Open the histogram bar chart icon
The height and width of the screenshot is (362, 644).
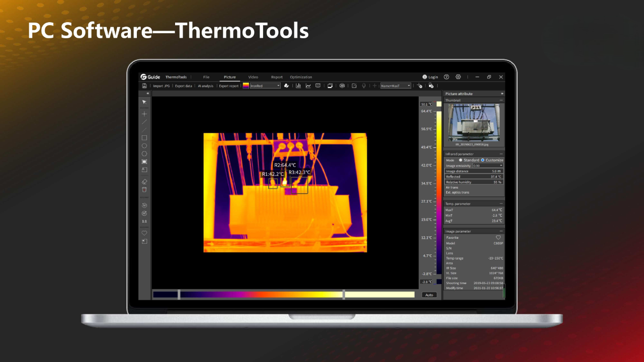tap(298, 86)
